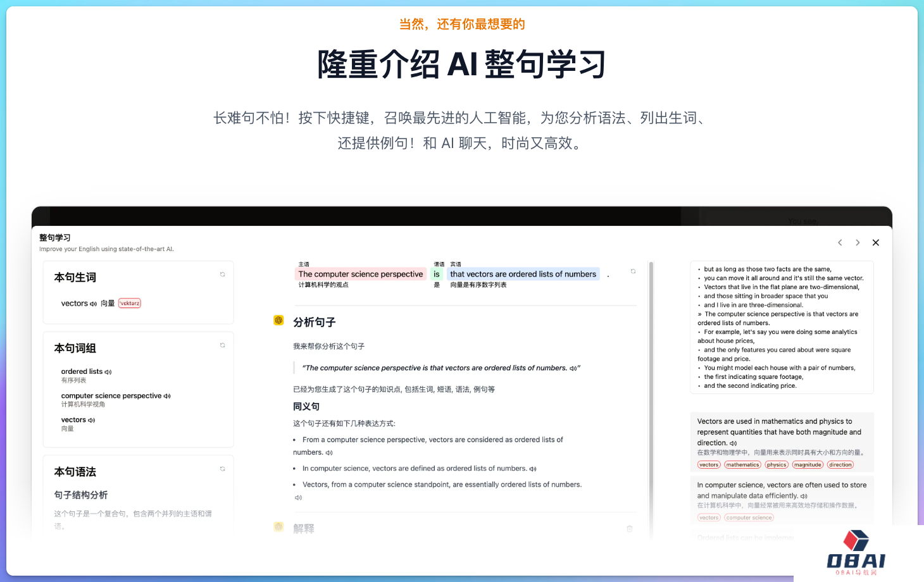Play audio for 'ordered lists' phrase

point(108,372)
